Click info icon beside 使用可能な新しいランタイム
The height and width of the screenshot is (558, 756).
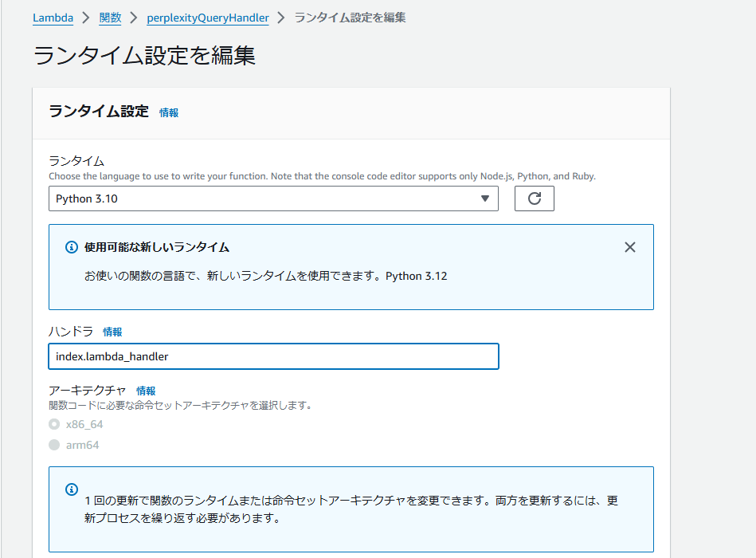pyautogui.click(x=72, y=247)
